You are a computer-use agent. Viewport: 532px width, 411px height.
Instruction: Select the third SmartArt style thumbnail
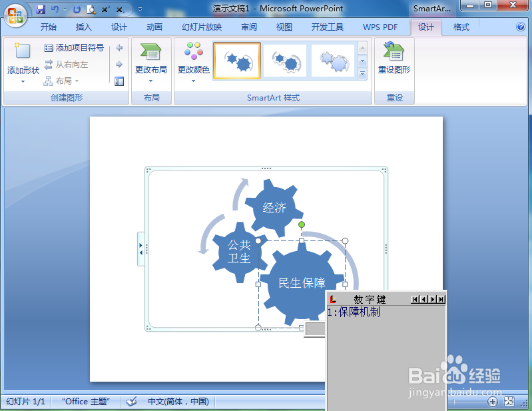pyautogui.click(x=333, y=61)
